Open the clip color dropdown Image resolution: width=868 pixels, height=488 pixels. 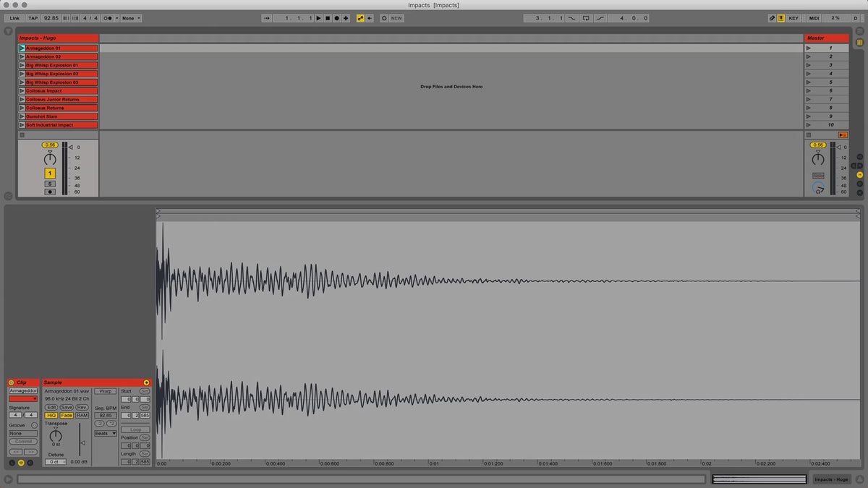(x=23, y=399)
